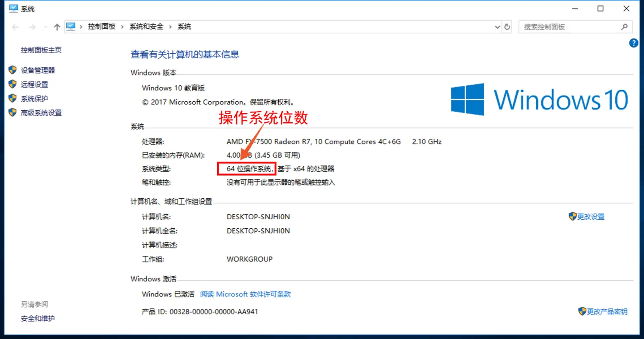Image resolution: width=644 pixels, height=339 pixels.
Task: Close the 系统 window
Action: 626,9
